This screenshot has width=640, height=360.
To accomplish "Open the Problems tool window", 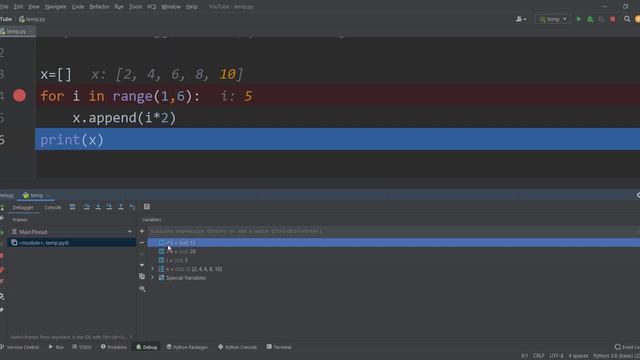I will tap(114, 347).
